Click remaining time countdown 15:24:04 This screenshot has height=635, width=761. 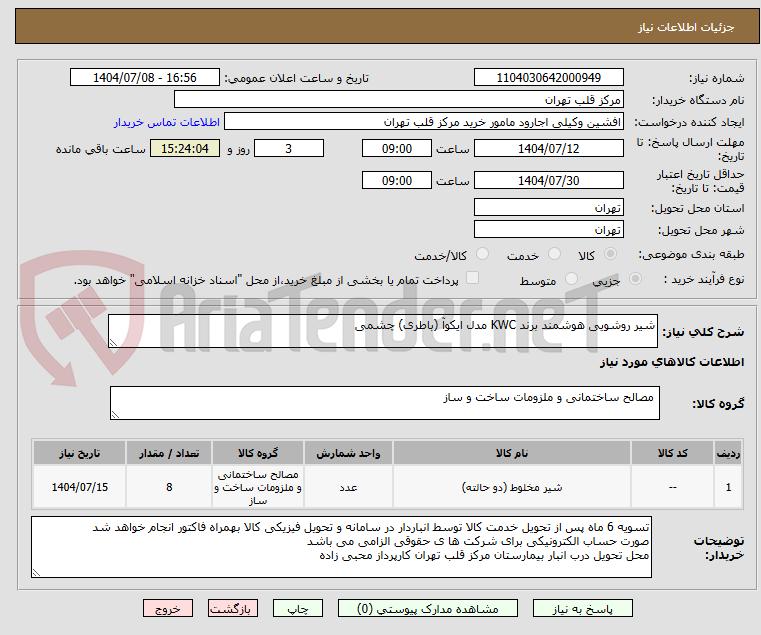185,149
